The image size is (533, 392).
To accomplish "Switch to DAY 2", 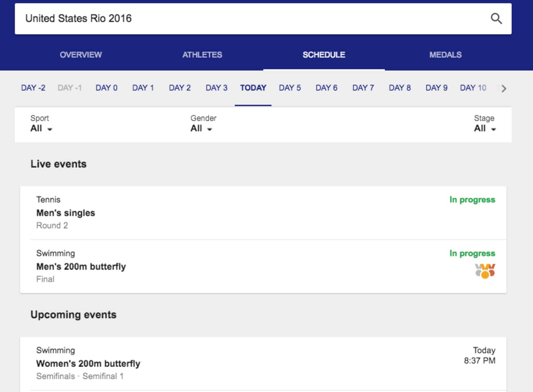I will (x=180, y=88).
